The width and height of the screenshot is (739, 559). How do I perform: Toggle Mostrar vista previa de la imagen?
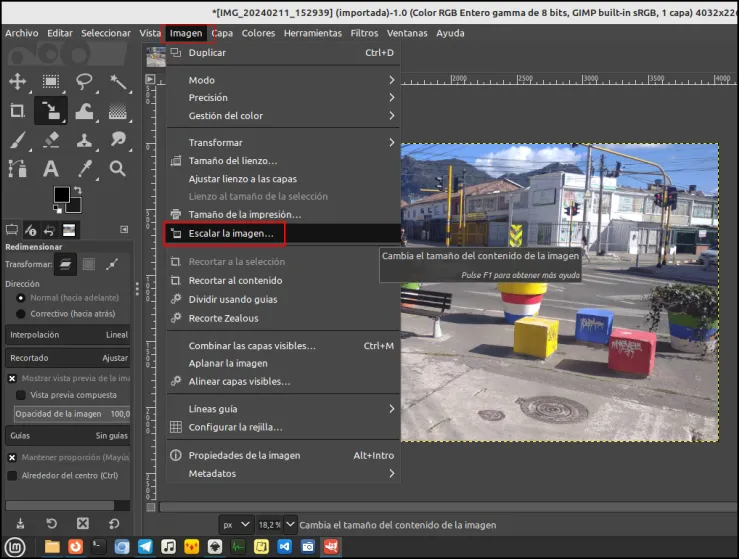click(x=12, y=378)
